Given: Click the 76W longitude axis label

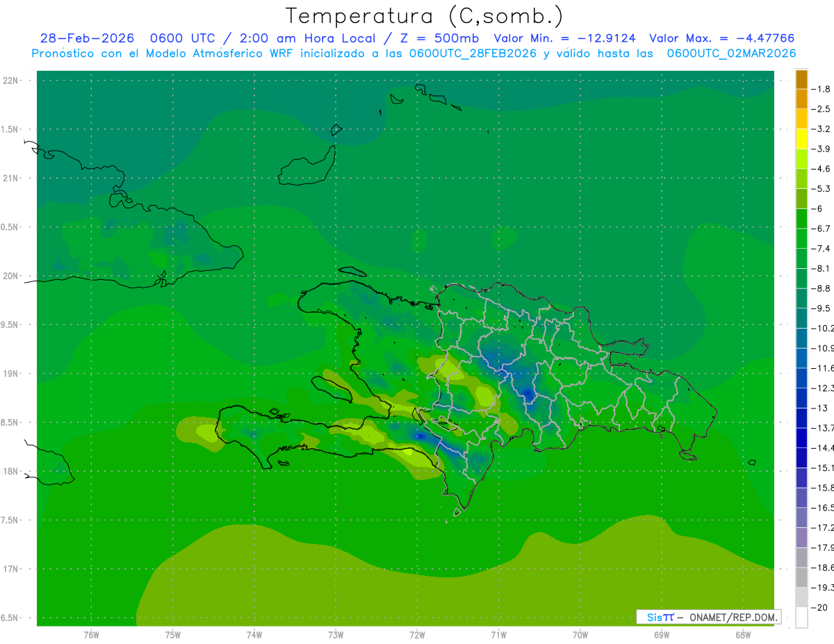Looking at the screenshot, I should (x=91, y=634).
